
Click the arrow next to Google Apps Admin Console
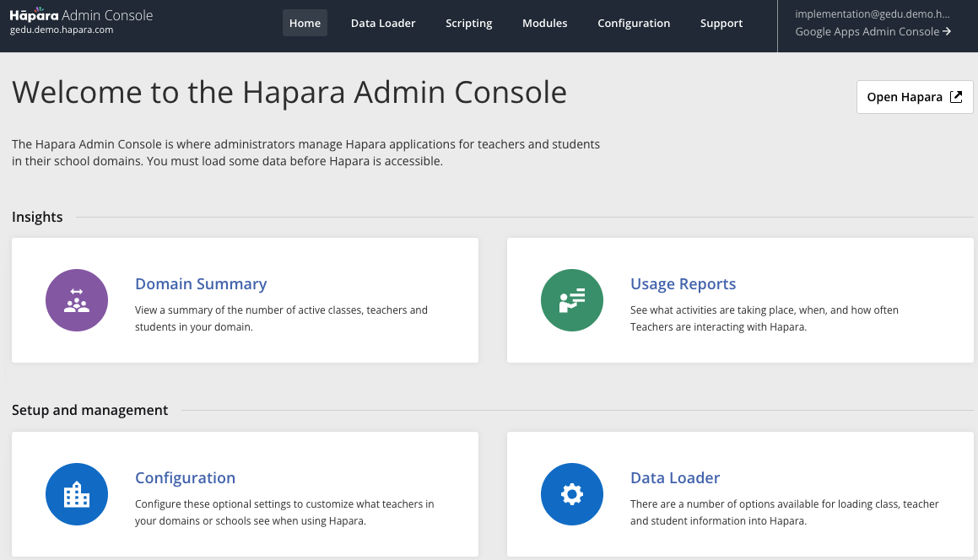coord(947,31)
